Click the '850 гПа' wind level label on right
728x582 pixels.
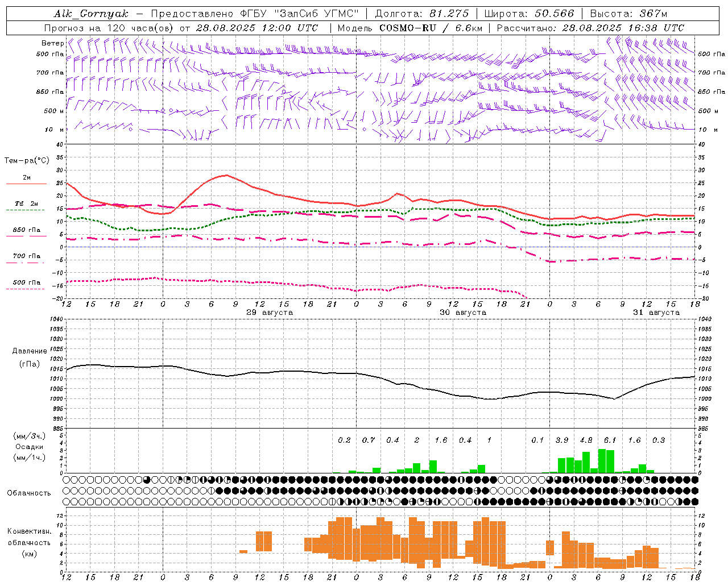pos(712,92)
